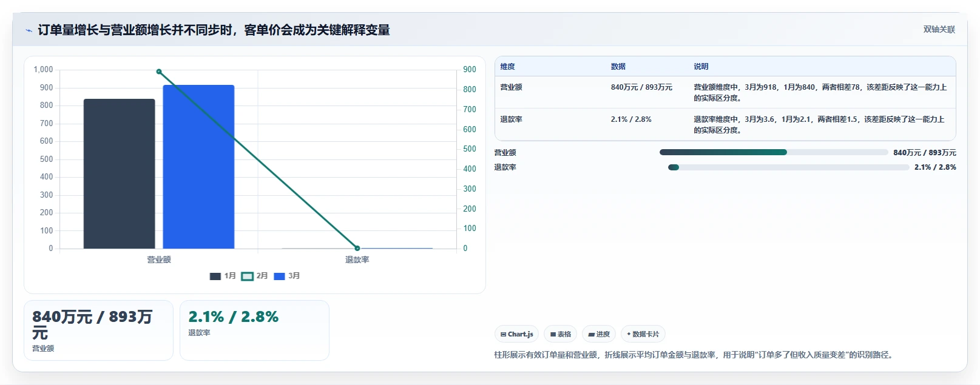Click the icon inside Chart.js tag
The height and width of the screenshot is (385, 980).
tap(503, 335)
